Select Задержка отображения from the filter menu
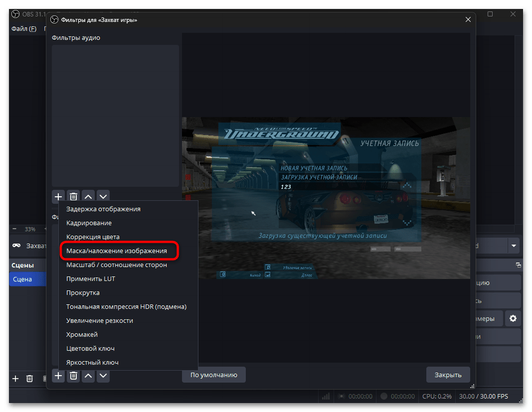The image size is (532, 412). (128, 209)
